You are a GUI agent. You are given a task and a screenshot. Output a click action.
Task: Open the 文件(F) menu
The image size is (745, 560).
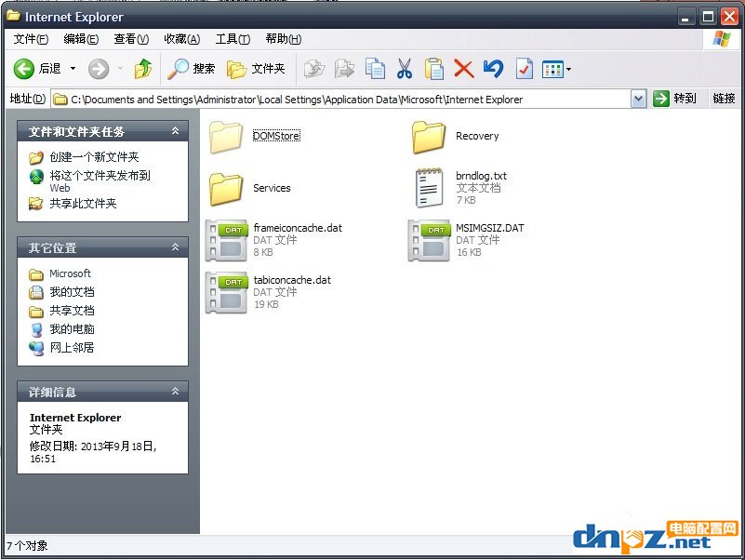(31, 39)
